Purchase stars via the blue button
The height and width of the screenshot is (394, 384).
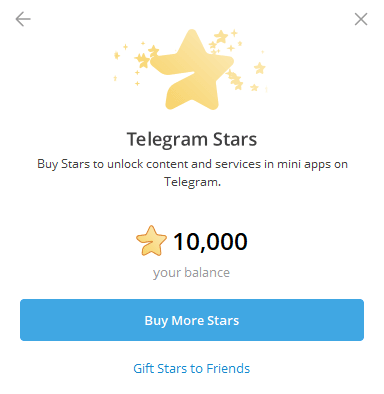click(x=192, y=320)
